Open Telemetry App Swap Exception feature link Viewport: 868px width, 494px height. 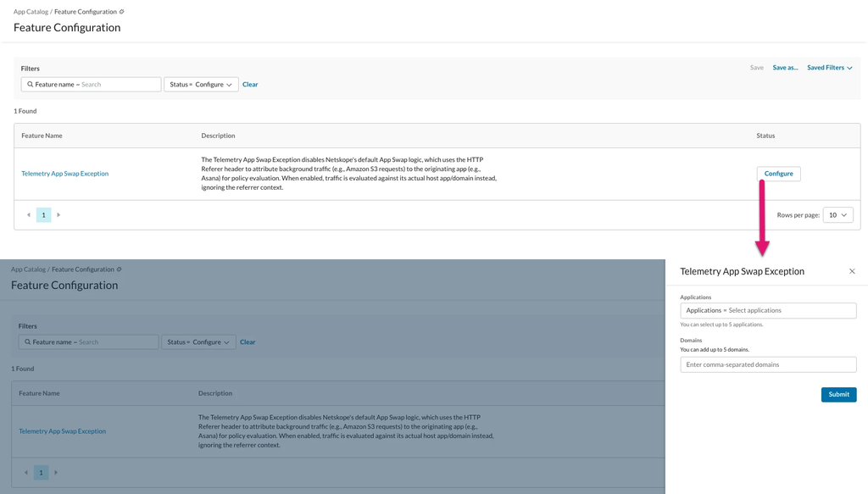pyautogui.click(x=64, y=174)
